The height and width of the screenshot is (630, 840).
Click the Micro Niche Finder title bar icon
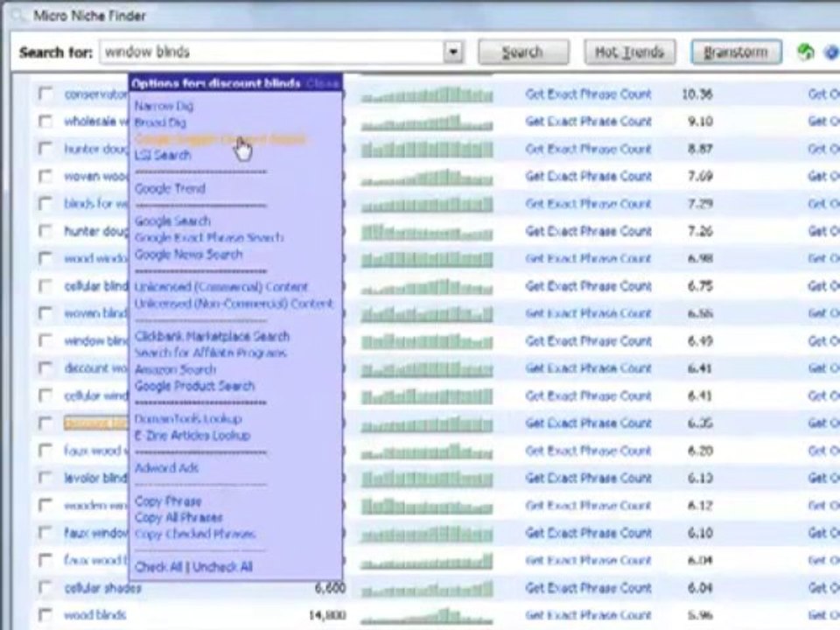[18, 16]
